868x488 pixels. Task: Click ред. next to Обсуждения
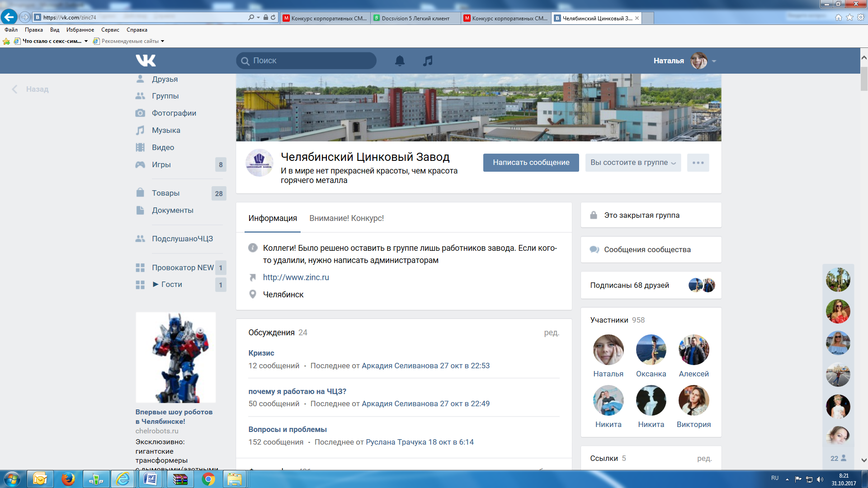(x=552, y=333)
